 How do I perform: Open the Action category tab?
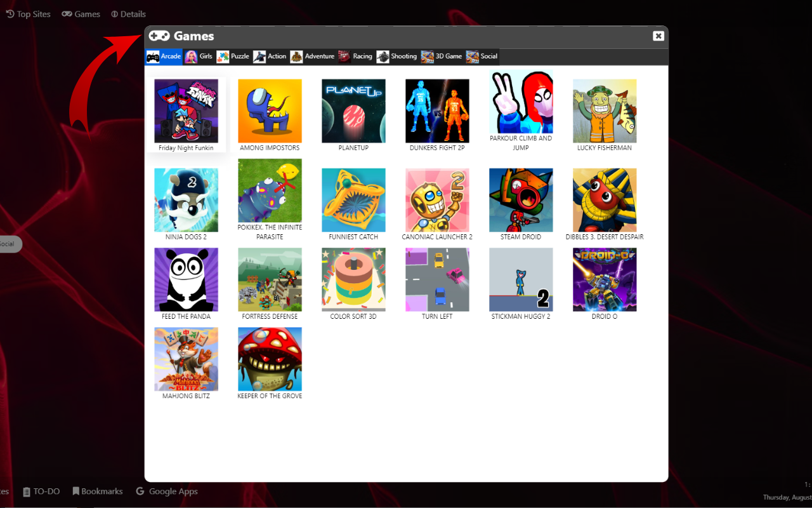coord(270,57)
